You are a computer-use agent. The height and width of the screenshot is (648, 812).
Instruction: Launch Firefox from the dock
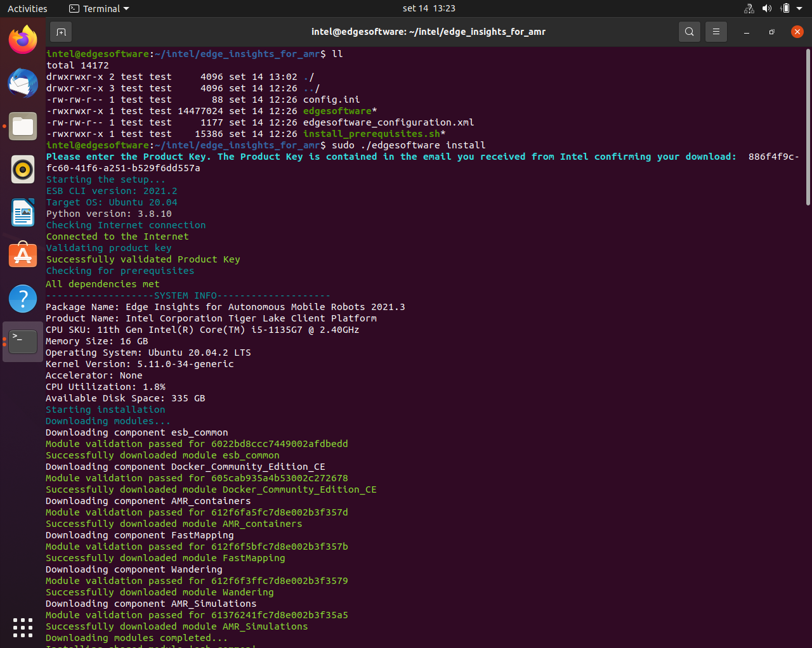[x=23, y=41]
